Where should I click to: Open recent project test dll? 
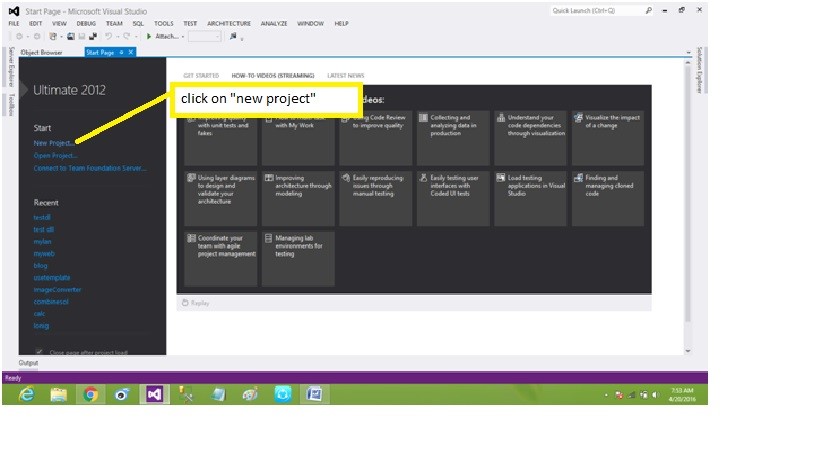(x=43, y=230)
